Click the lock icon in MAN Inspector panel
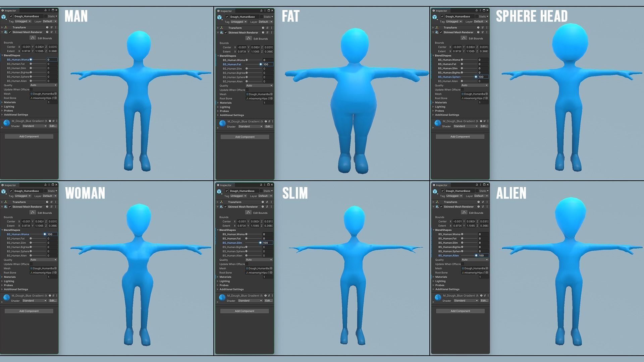Screen dimensions: 644x362 tap(45, 10)
